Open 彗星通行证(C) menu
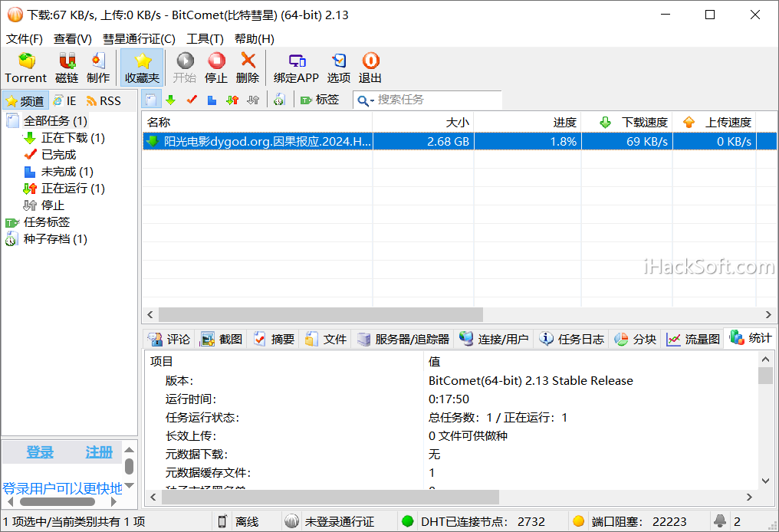This screenshot has width=779, height=532. [139, 39]
